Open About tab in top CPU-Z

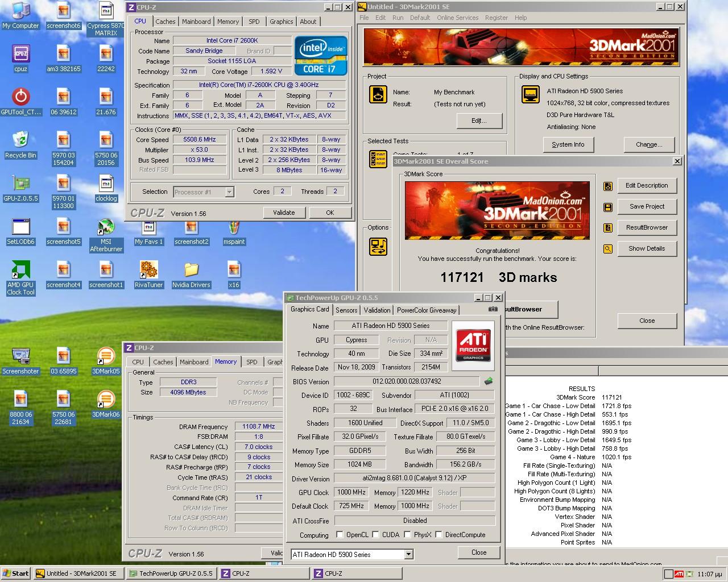[x=308, y=22]
